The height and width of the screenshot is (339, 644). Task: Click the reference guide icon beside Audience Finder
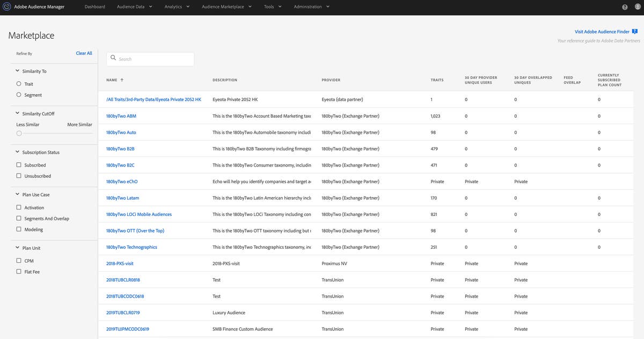(634, 31)
